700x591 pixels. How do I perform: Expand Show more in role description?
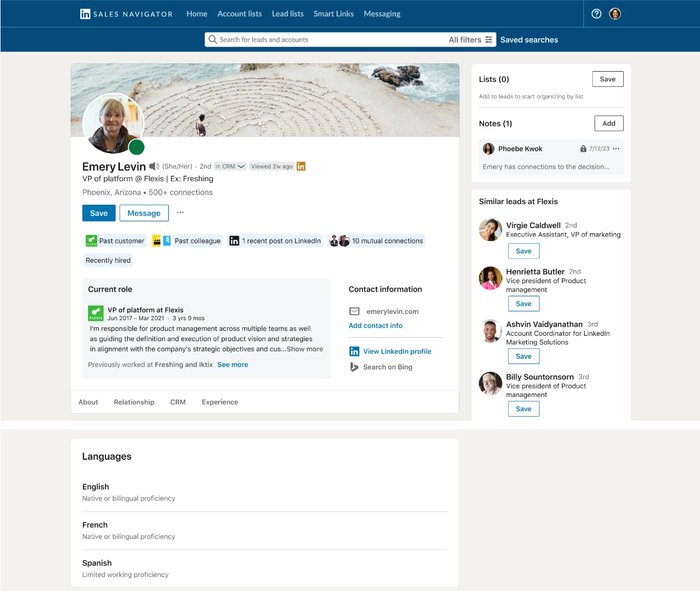coord(305,349)
